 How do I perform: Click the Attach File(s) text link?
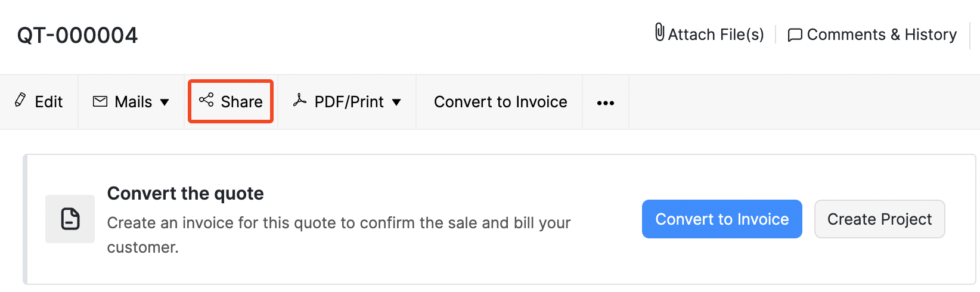[716, 35]
